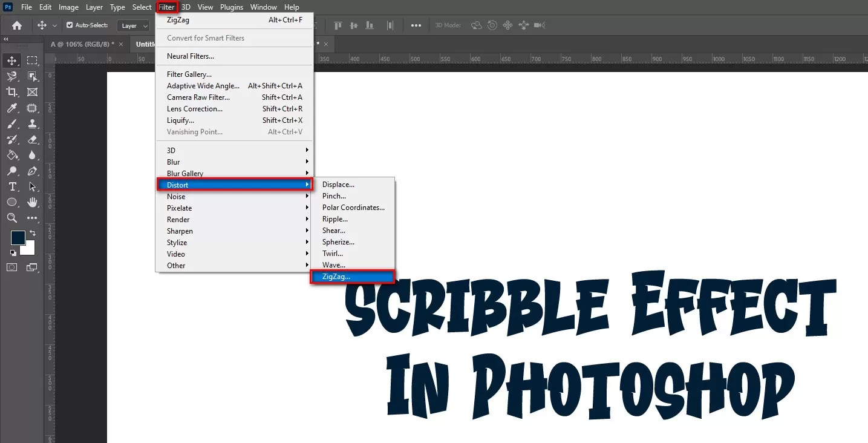Open the Layer menu
This screenshot has height=443, width=868.
coord(94,7)
